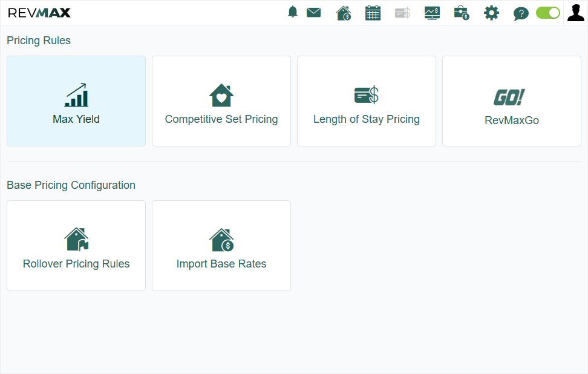This screenshot has width=588, height=374.
Task: Open the messages envelope icon
Action: tap(313, 12)
